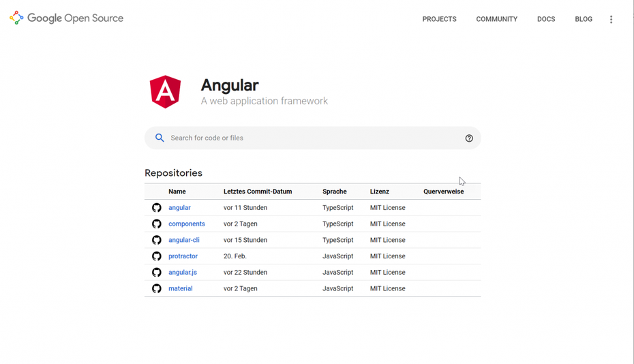Image resolution: width=634 pixels, height=364 pixels.
Task: Select 'vor 11 Stunden' commit date cell
Action: [x=245, y=207]
